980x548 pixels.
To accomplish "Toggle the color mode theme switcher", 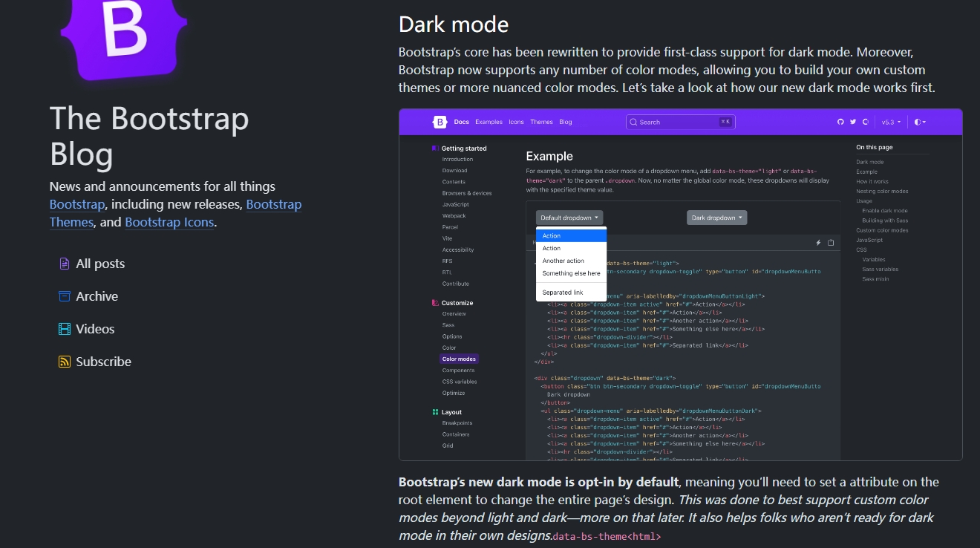I will coord(920,122).
